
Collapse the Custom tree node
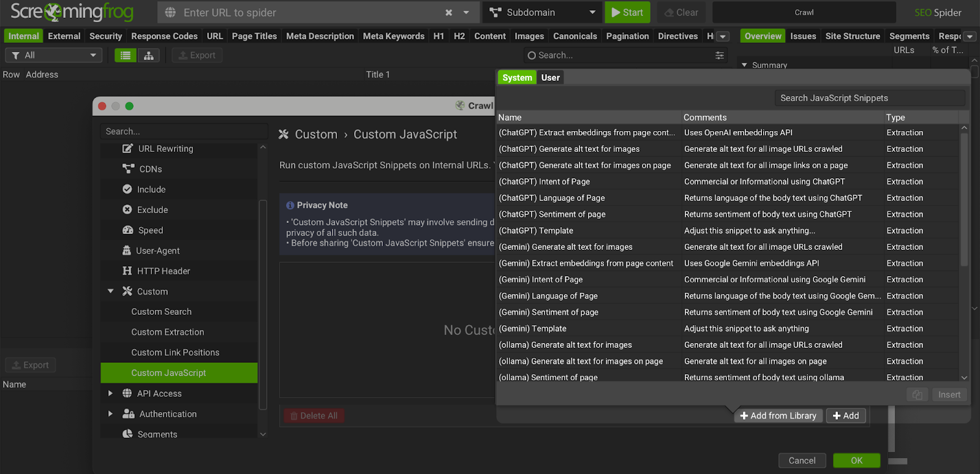point(111,292)
